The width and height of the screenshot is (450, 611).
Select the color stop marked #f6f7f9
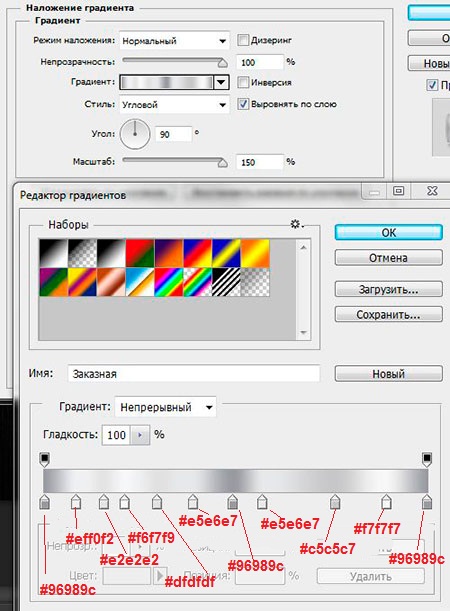click(124, 502)
